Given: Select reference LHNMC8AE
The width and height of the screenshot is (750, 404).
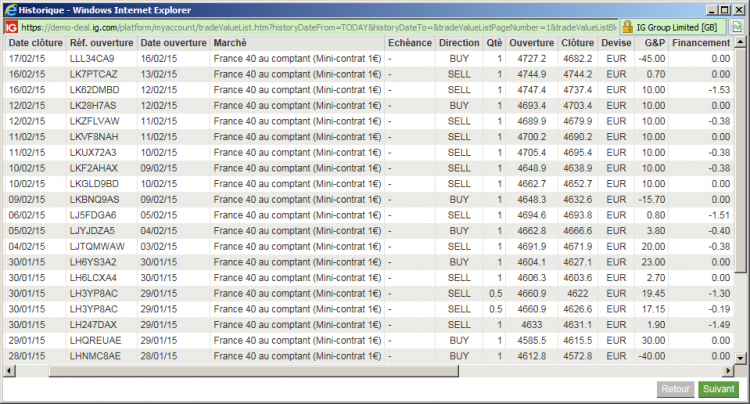Looking at the screenshot, I should (x=95, y=356).
